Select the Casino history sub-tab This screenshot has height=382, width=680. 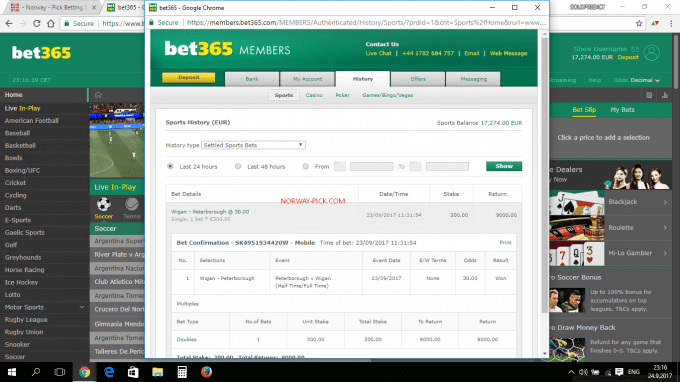(x=314, y=95)
